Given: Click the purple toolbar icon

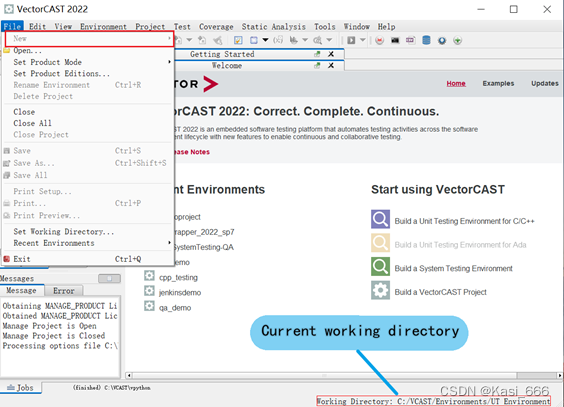Looking at the screenshot, I should coord(410,40).
